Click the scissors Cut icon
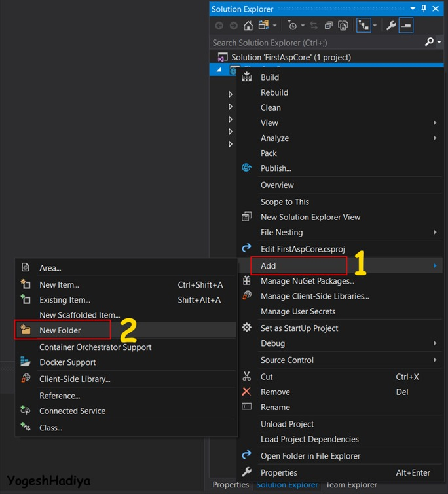 (246, 376)
